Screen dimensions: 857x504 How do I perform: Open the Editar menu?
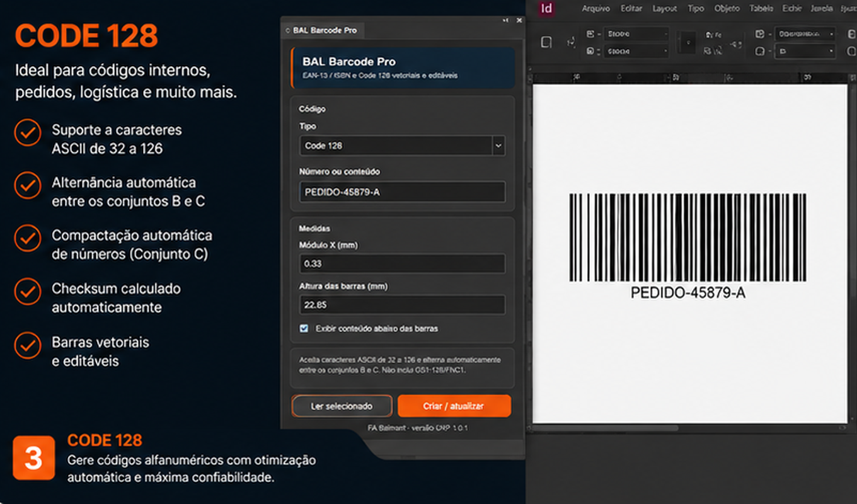(x=631, y=9)
